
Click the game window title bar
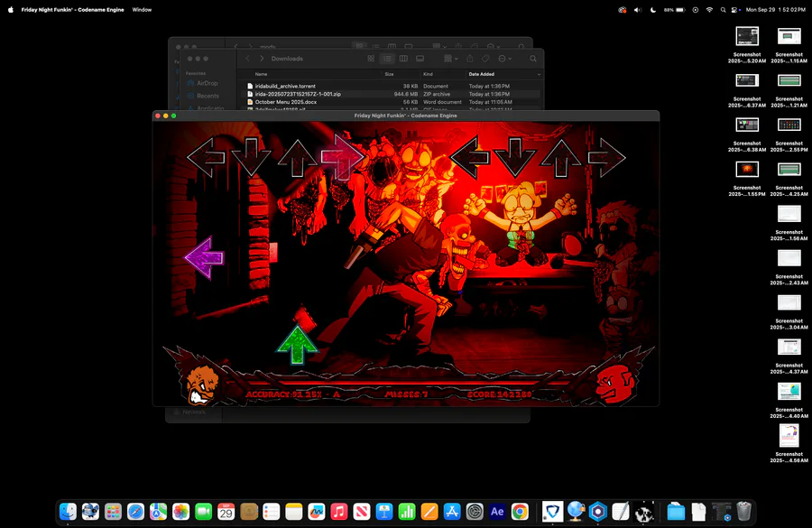point(405,116)
